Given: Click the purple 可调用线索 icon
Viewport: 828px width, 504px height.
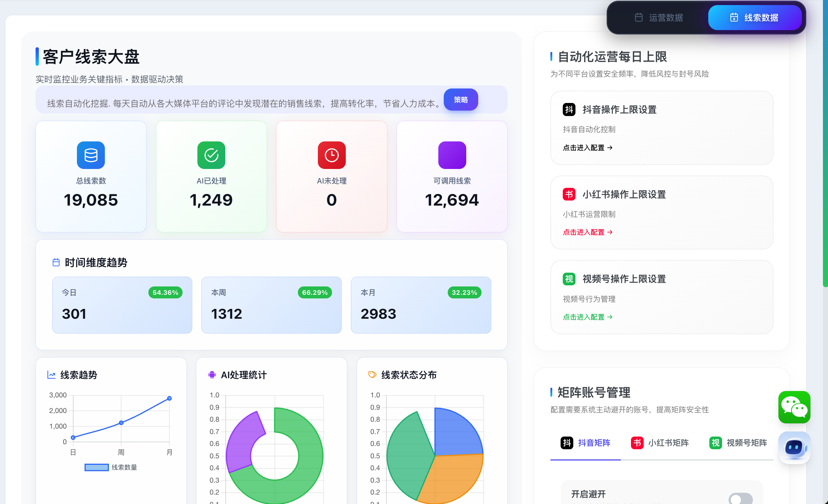Looking at the screenshot, I should coord(452,155).
